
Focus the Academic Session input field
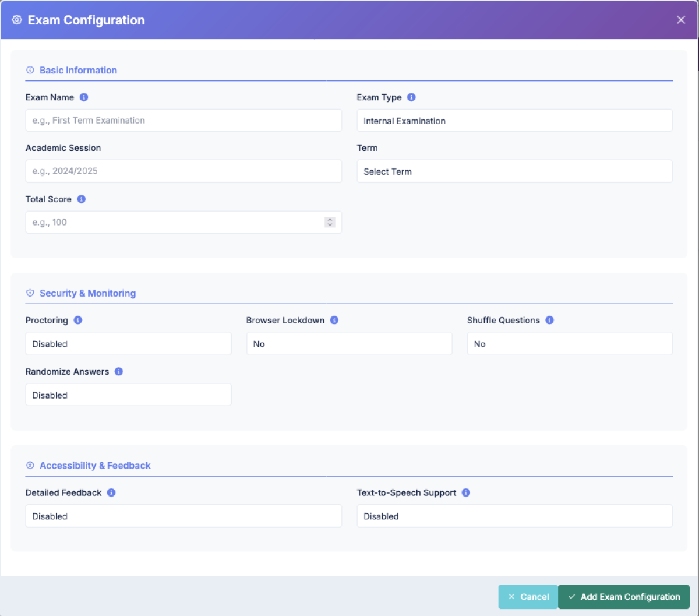pyautogui.click(x=183, y=171)
